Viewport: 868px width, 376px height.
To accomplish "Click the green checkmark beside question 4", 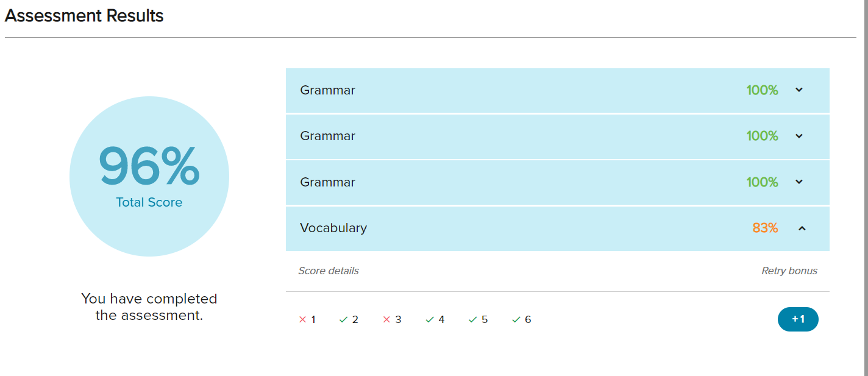I will [x=430, y=319].
